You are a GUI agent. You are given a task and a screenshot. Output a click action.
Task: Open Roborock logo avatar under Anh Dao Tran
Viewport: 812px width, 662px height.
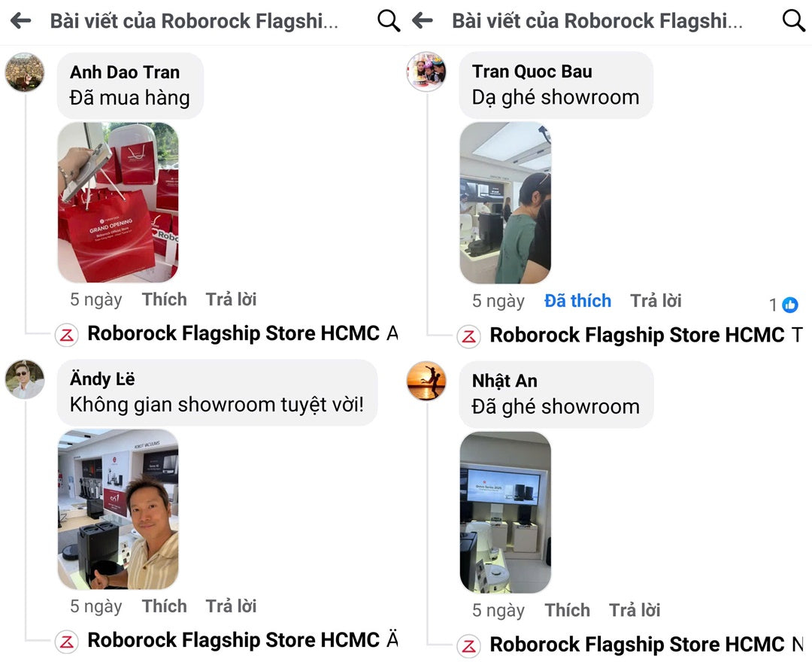67,335
